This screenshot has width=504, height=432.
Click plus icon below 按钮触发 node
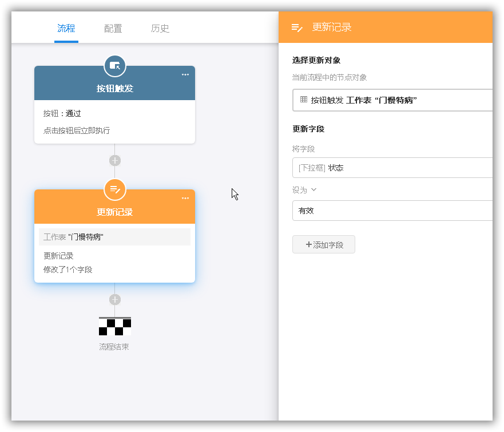click(115, 161)
